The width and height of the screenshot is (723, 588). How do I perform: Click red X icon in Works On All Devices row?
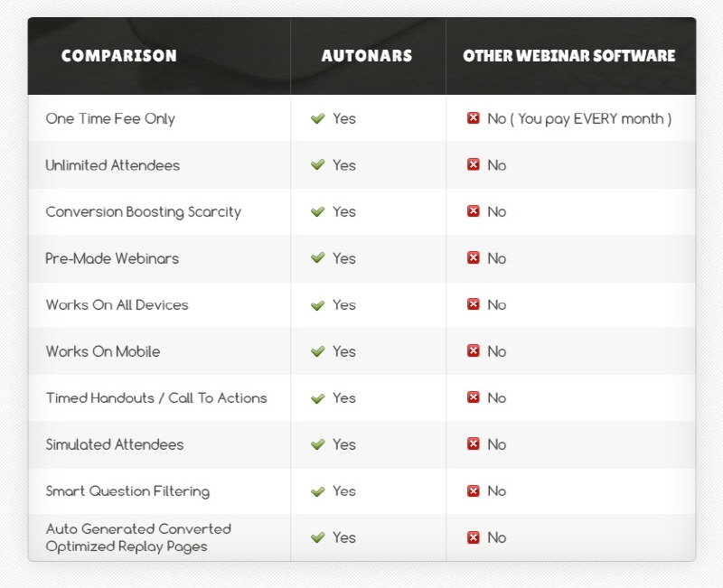473,304
